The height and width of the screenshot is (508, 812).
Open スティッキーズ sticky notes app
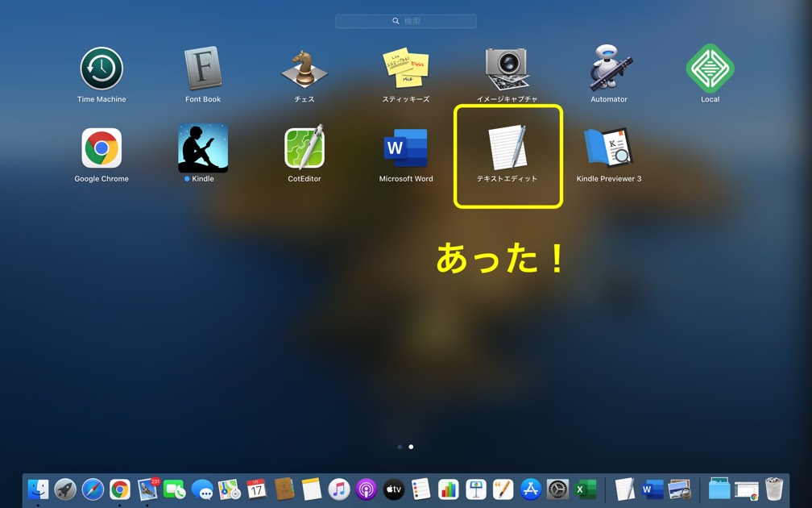[405, 69]
